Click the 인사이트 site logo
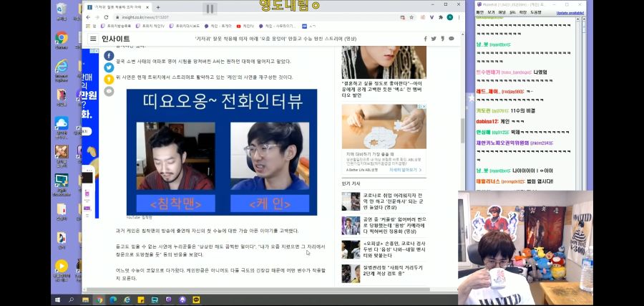Image resolution: width=644 pixels, height=306 pixels. click(x=116, y=39)
